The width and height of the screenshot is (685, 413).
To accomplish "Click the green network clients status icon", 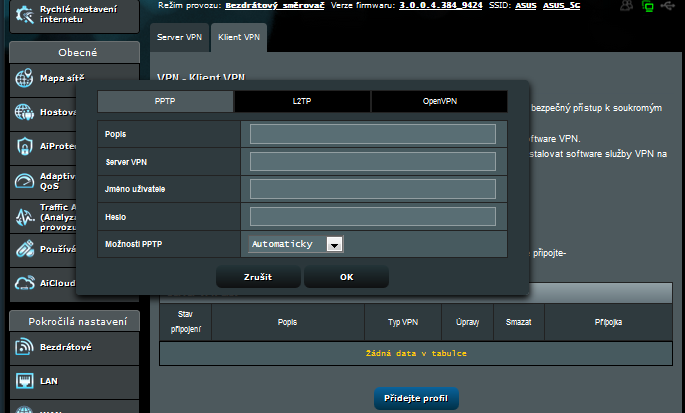I will (x=648, y=6).
